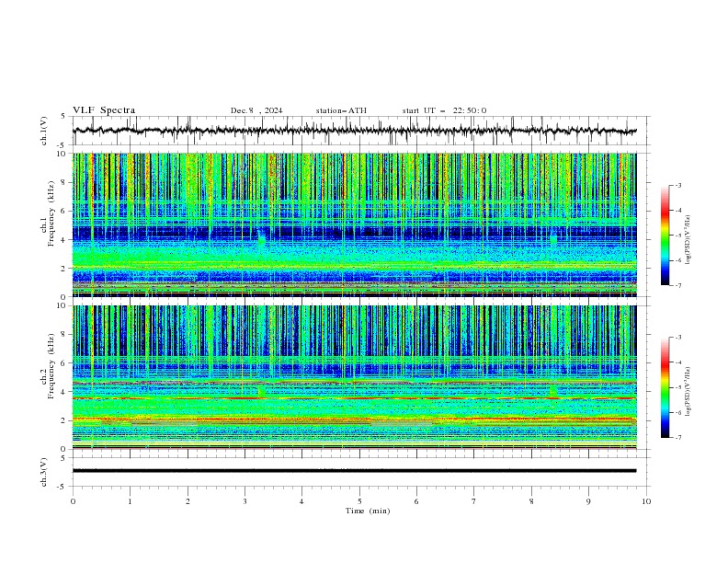Screen dimensions: 728x563
Task: Click the "Time (min)" axis title
Action: coord(368,511)
